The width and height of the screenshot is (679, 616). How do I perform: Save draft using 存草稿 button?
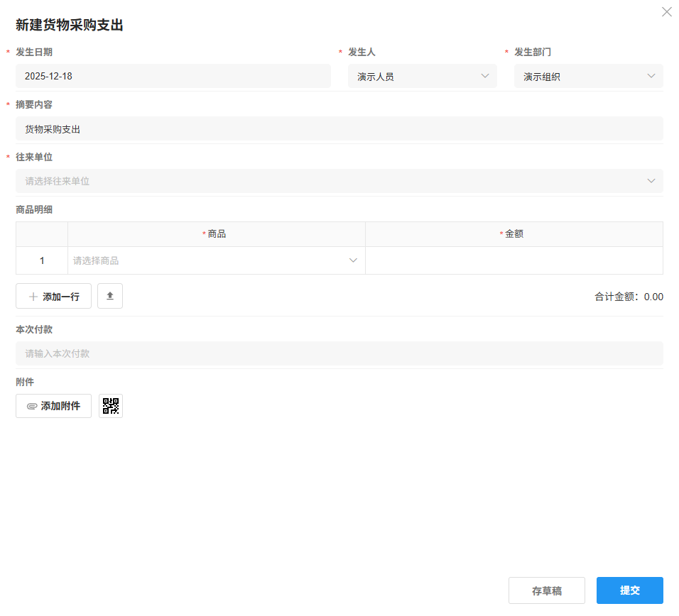tap(546, 590)
